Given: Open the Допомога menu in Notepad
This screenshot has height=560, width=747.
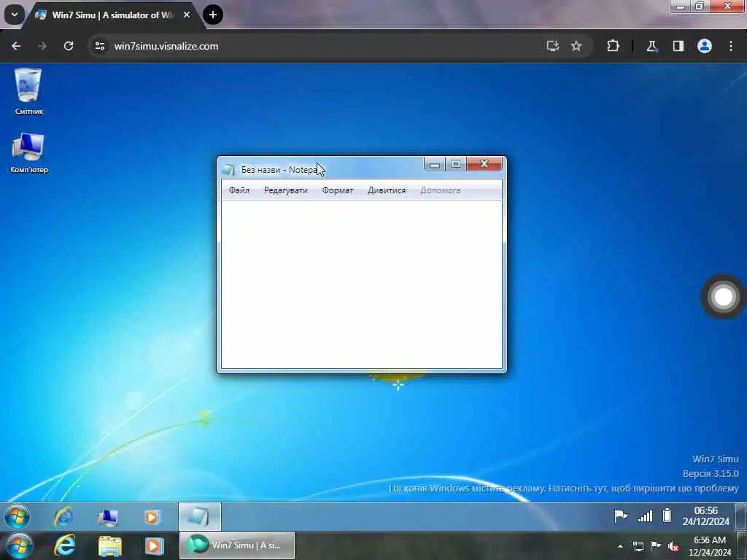Looking at the screenshot, I should [x=440, y=190].
